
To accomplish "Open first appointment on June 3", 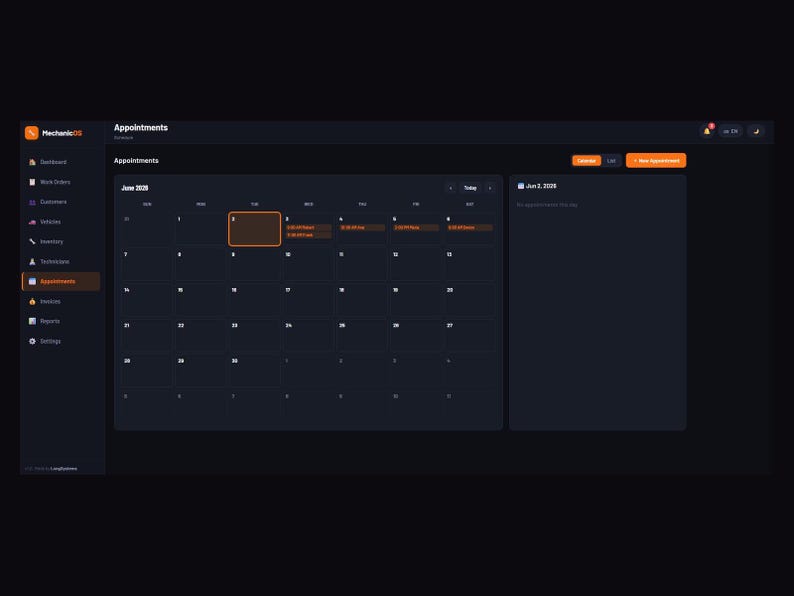I will pyautogui.click(x=308, y=227).
